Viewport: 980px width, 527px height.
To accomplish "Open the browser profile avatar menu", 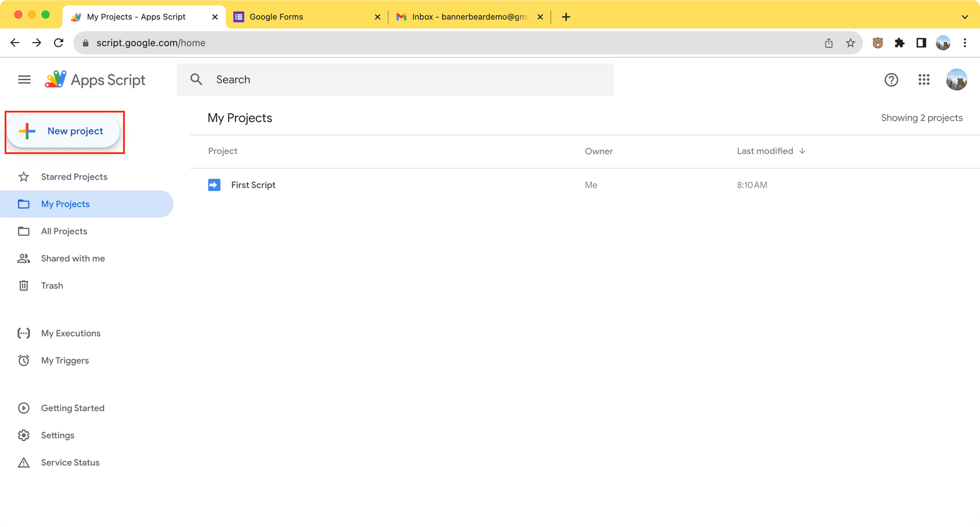I will tap(943, 43).
